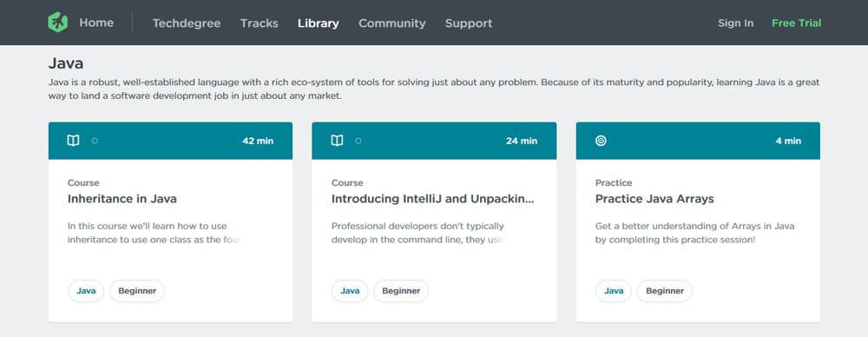Click the 'Get a better understanding of Arrays' description

694,233
